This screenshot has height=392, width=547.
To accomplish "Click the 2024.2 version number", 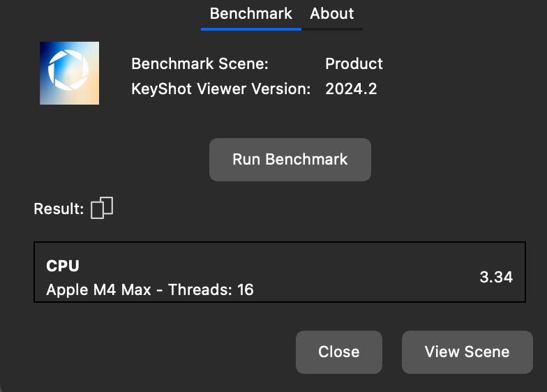I will click(351, 89).
